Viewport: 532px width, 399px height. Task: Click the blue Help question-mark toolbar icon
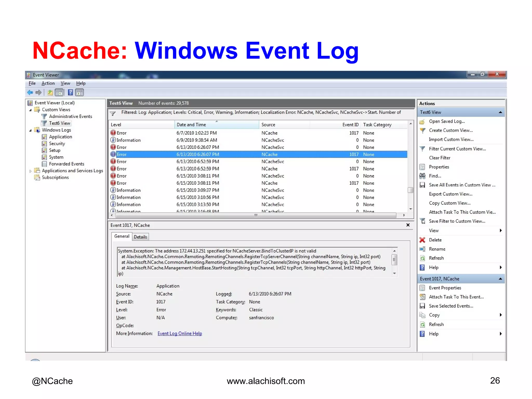[70, 92]
